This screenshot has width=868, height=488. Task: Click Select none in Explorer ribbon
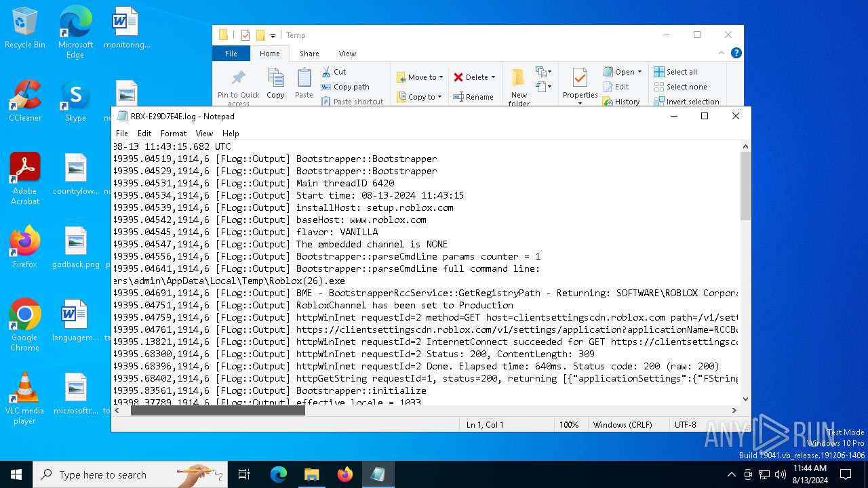click(680, 87)
